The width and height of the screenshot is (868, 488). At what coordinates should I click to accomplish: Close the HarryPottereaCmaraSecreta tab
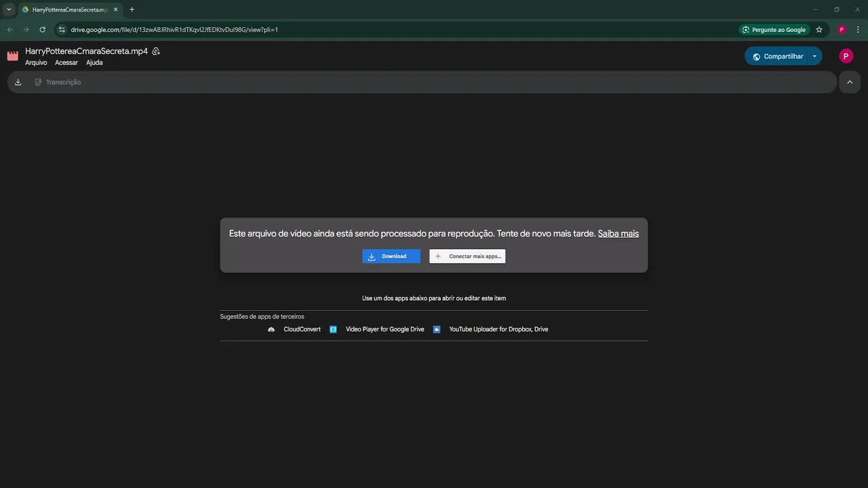116,9
